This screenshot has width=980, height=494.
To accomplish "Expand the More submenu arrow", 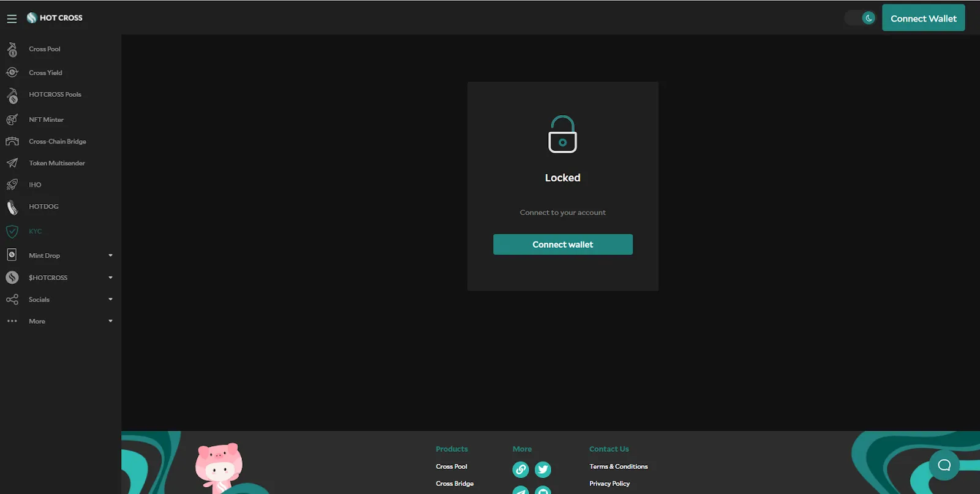I will coord(110,321).
